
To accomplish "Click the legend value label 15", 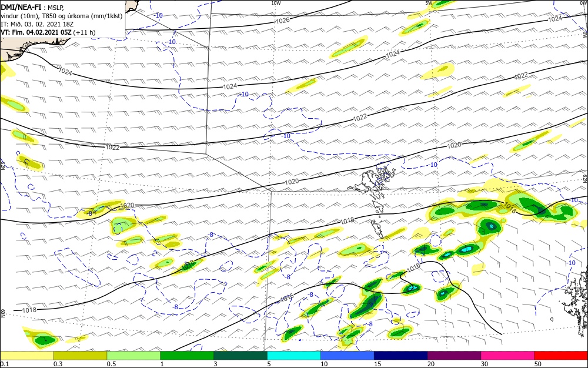I will [377, 364].
